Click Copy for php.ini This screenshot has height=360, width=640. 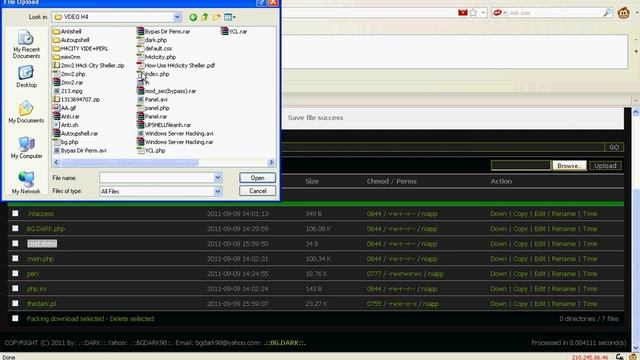click(520, 289)
